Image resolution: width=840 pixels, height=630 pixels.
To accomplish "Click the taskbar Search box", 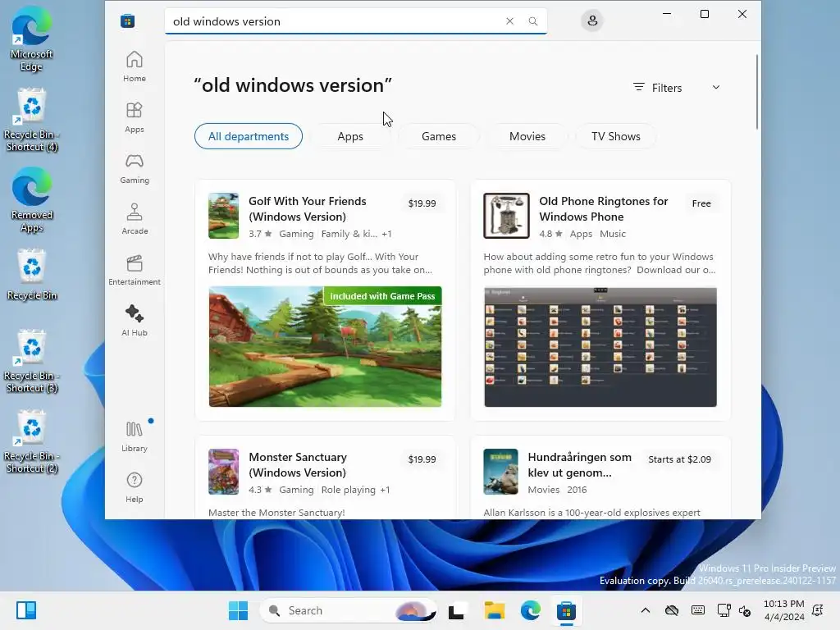I will 348,610.
